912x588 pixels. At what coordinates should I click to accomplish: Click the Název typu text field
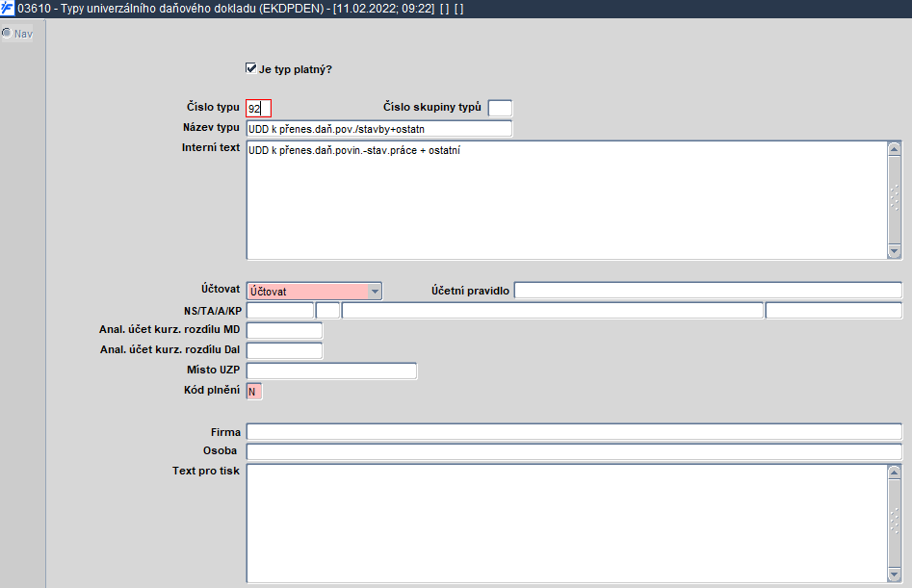click(x=379, y=128)
